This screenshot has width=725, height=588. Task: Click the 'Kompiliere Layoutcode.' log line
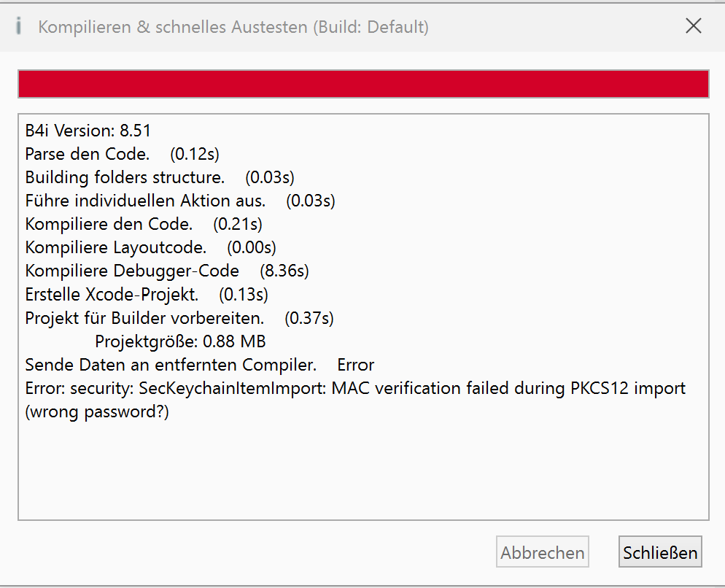pyautogui.click(x=116, y=247)
